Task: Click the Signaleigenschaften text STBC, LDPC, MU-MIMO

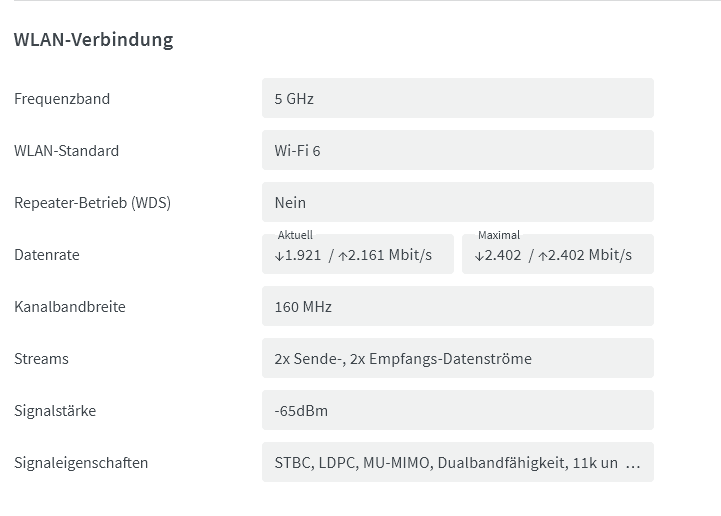Action: [x=352, y=463]
